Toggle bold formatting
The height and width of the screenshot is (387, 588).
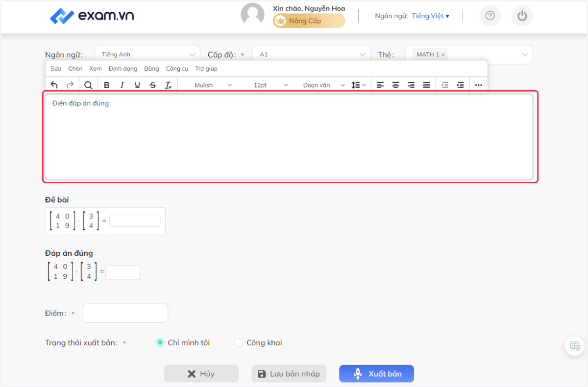(x=107, y=85)
